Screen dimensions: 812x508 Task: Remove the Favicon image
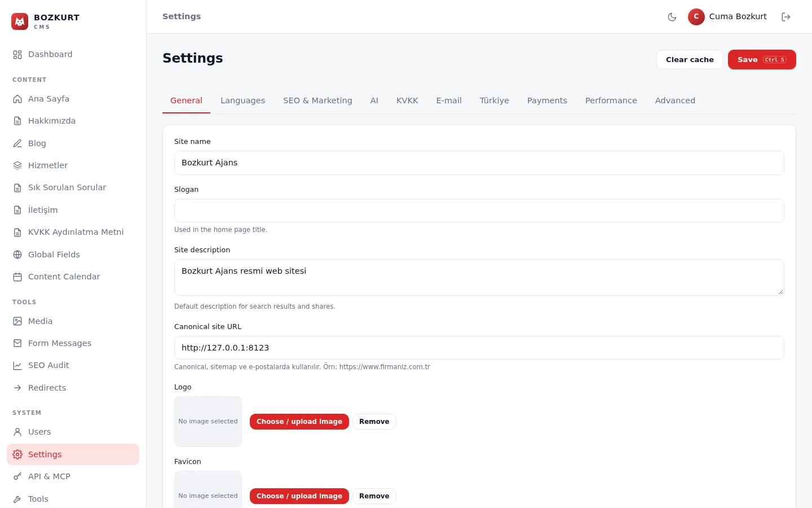[374, 496]
